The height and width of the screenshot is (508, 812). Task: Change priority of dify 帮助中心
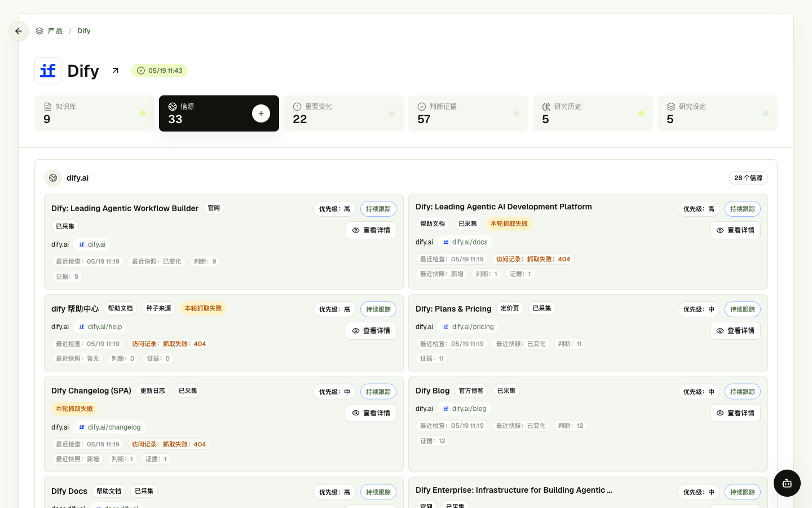[x=334, y=309]
